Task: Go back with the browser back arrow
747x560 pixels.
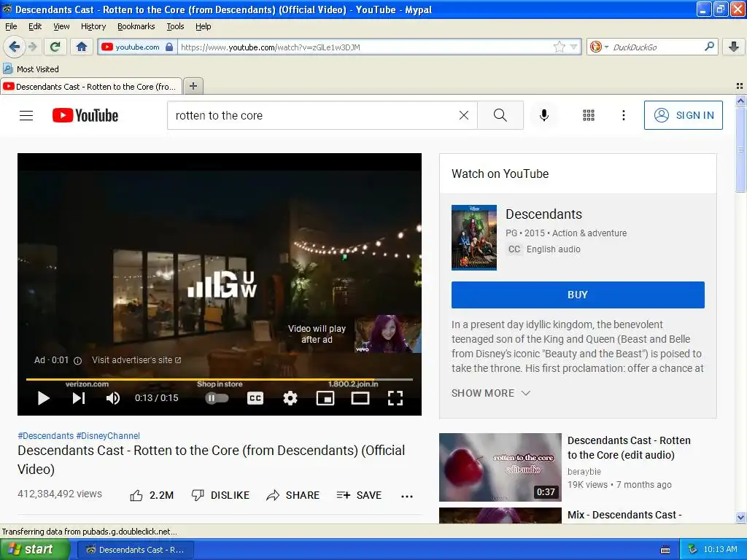Action: [14, 47]
